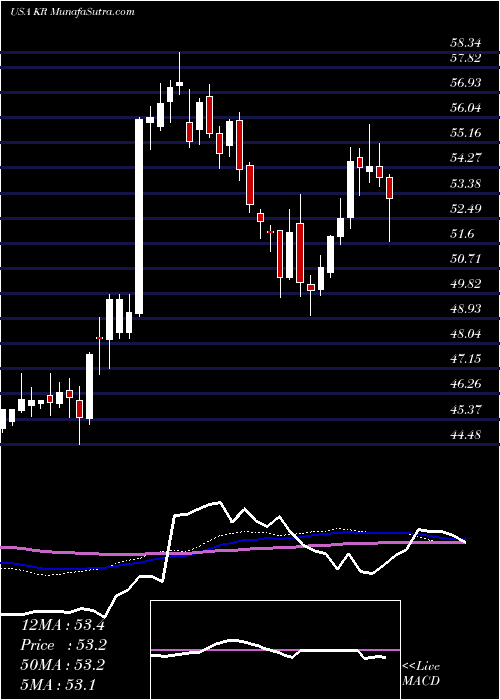The height and width of the screenshot is (700, 500).
Task: Select the 54.27 price level label
Action: [465, 158]
